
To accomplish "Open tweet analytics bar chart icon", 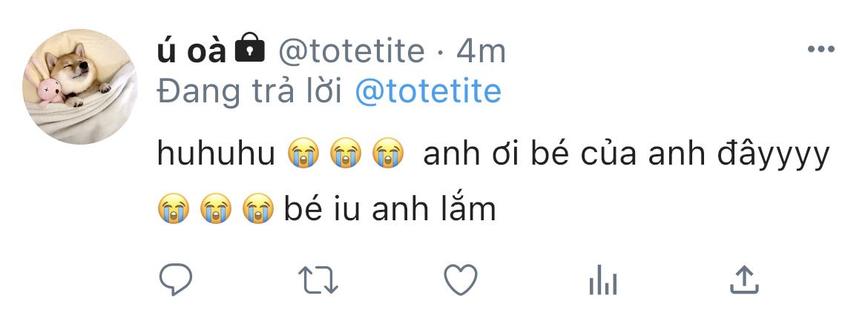I will [x=602, y=280].
